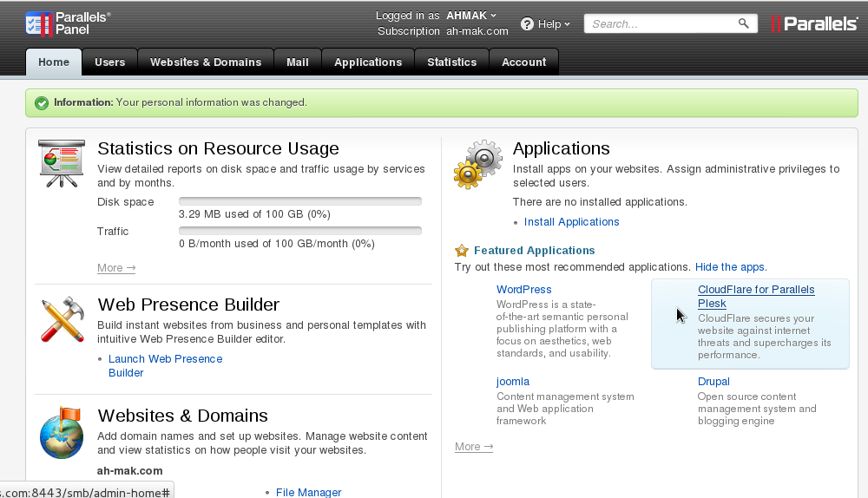This screenshot has width=868, height=498.
Task: Click '3.29 MB used of 100 GB' text
Action: click(254, 214)
